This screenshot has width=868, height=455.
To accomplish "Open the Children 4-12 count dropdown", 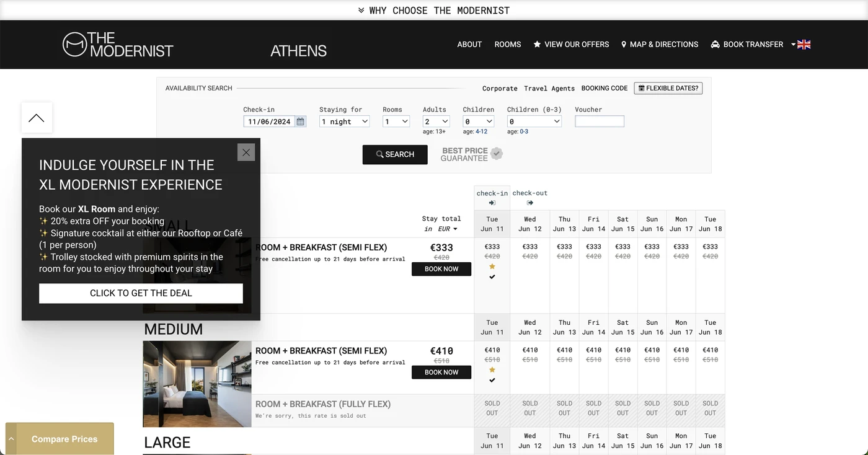I will pos(479,121).
